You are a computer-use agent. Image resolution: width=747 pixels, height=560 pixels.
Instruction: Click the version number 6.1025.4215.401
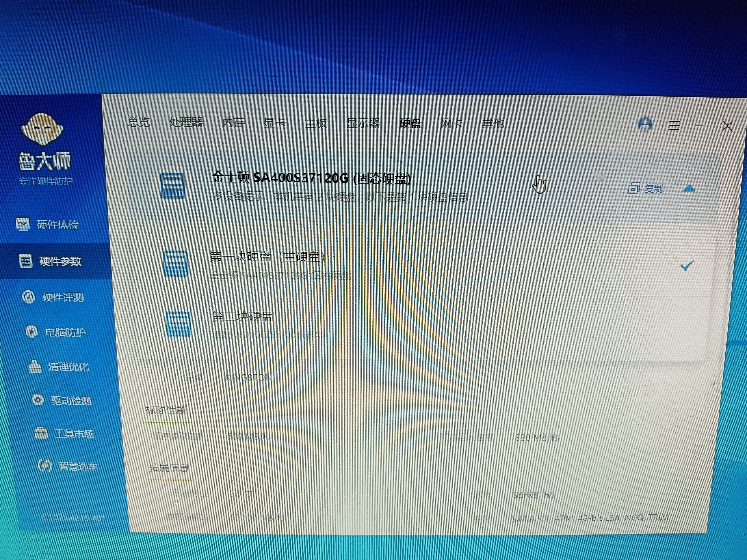coord(73,518)
